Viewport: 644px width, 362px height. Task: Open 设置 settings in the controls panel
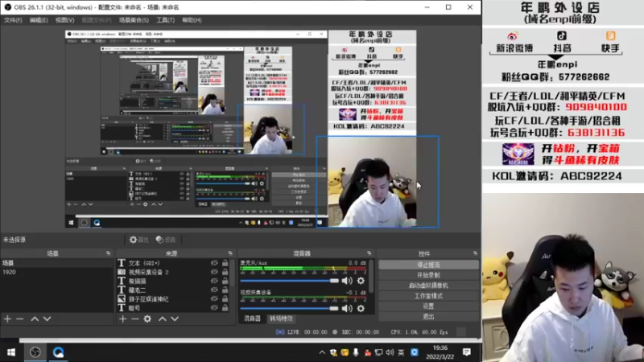coord(428,306)
